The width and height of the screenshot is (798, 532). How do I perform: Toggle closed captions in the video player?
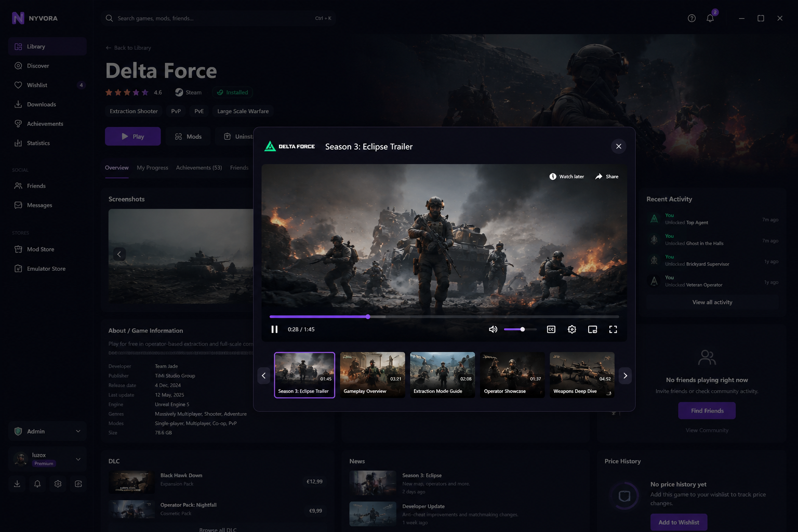(551, 329)
